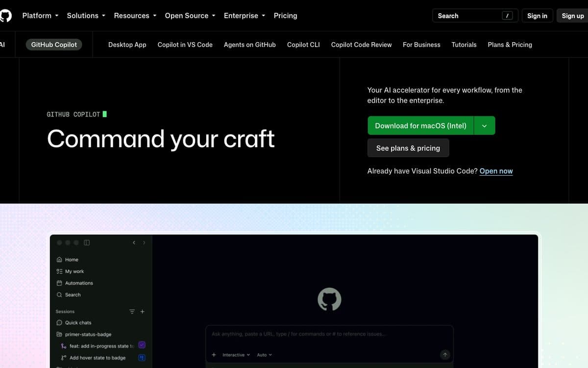Click the Search magnifier icon in sidebar
Image resolution: width=588 pixels, height=368 pixels.
(59, 295)
